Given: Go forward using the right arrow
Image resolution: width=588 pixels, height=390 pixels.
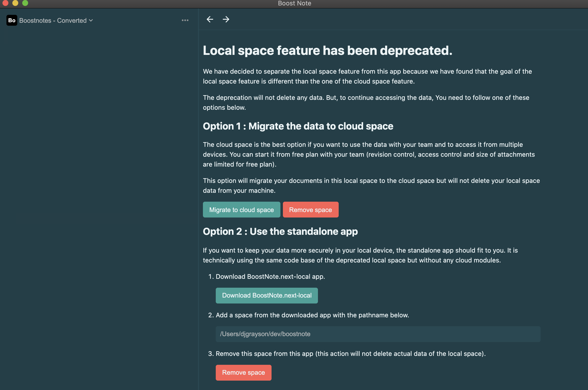Looking at the screenshot, I should coord(226,19).
